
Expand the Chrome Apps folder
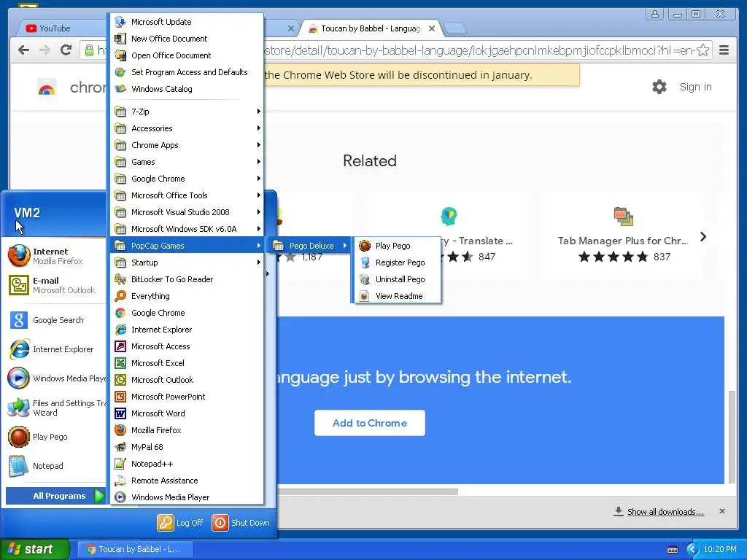pyautogui.click(x=187, y=145)
